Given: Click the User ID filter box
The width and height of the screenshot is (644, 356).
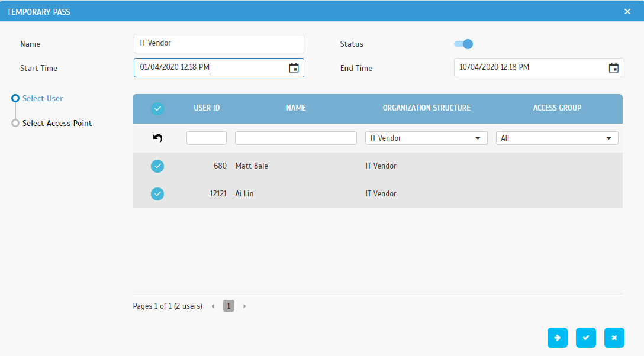Looking at the screenshot, I should (207, 138).
